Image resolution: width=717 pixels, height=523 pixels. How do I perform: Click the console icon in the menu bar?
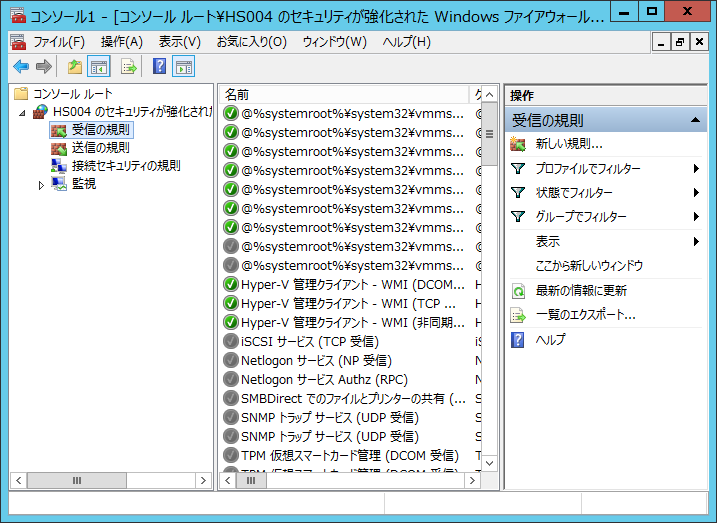(x=18, y=42)
